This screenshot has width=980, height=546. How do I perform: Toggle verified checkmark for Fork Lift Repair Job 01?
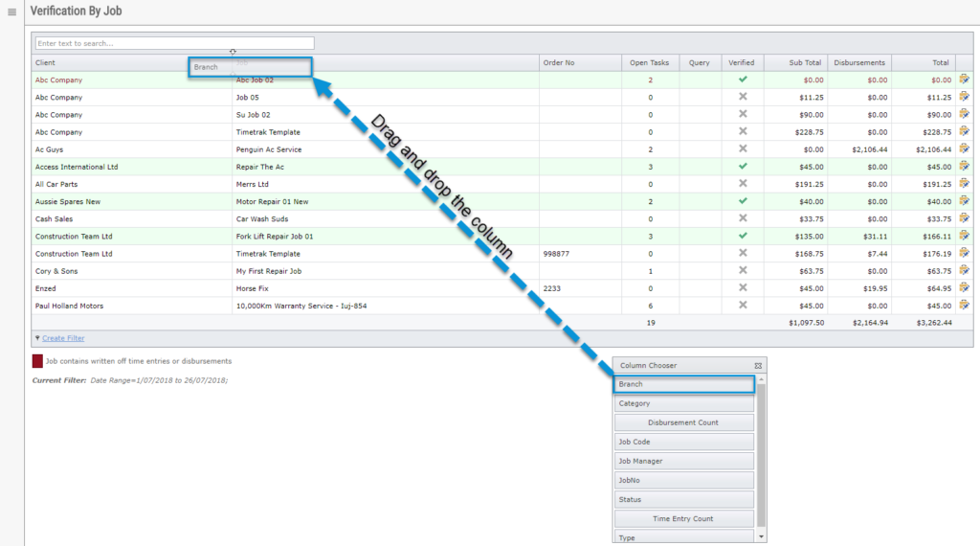point(743,236)
